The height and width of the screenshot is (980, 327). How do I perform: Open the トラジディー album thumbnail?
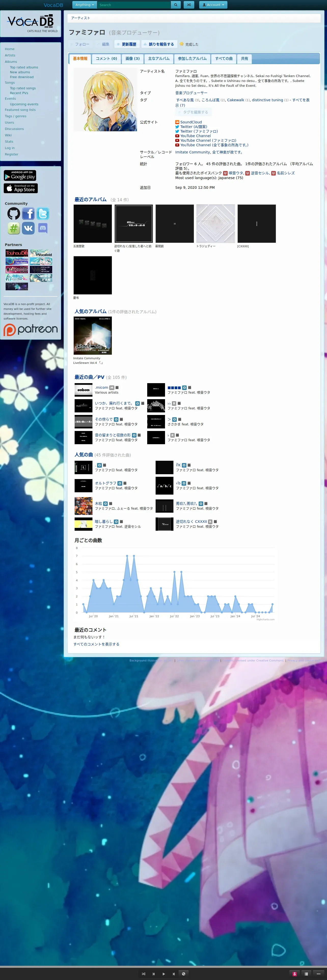tap(215, 224)
